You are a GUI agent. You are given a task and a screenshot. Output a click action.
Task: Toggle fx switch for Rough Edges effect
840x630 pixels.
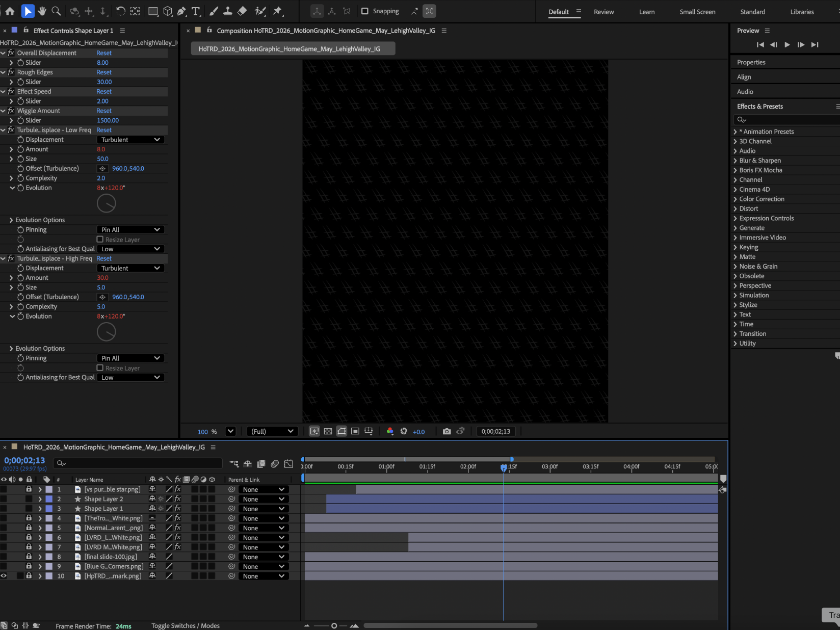pyautogui.click(x=11, y=72)
